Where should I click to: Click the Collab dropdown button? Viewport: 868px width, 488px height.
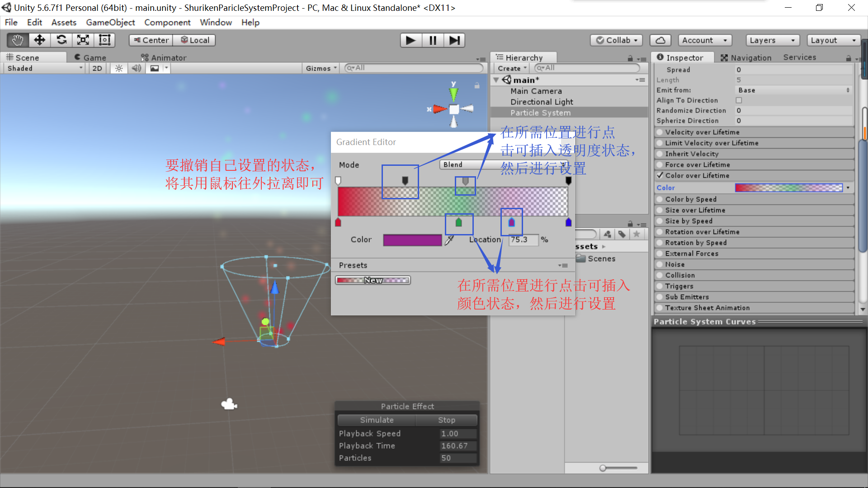[617, 40]
